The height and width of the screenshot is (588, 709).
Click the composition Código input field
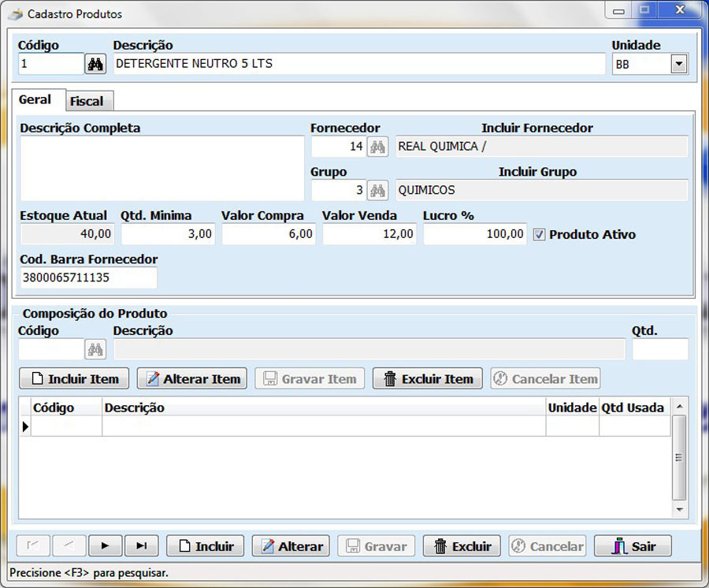[x=51, y=349]
